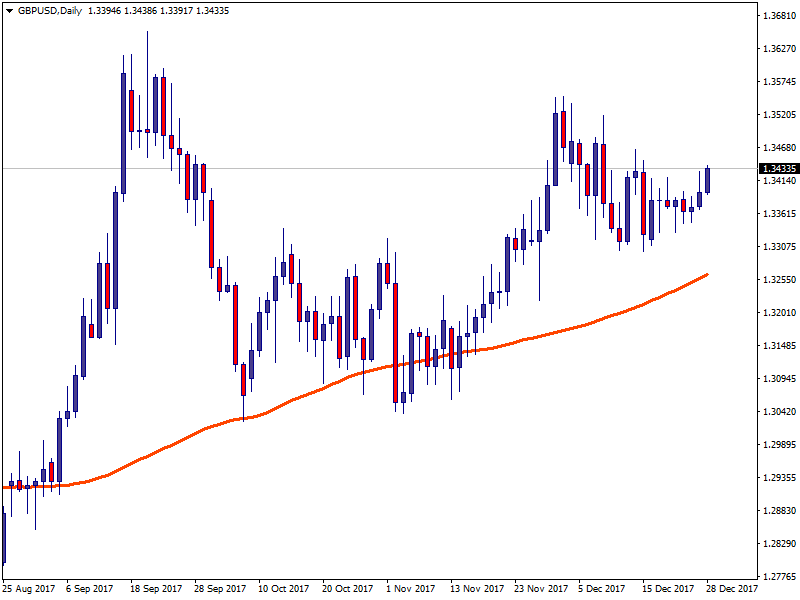Click the 23 Nov 2017 date label

541,589
